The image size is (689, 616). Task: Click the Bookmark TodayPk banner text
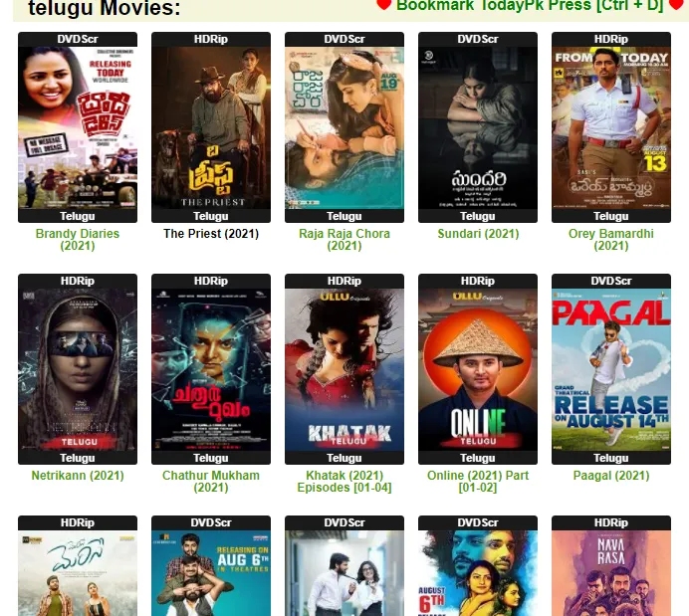click(530, 6)
